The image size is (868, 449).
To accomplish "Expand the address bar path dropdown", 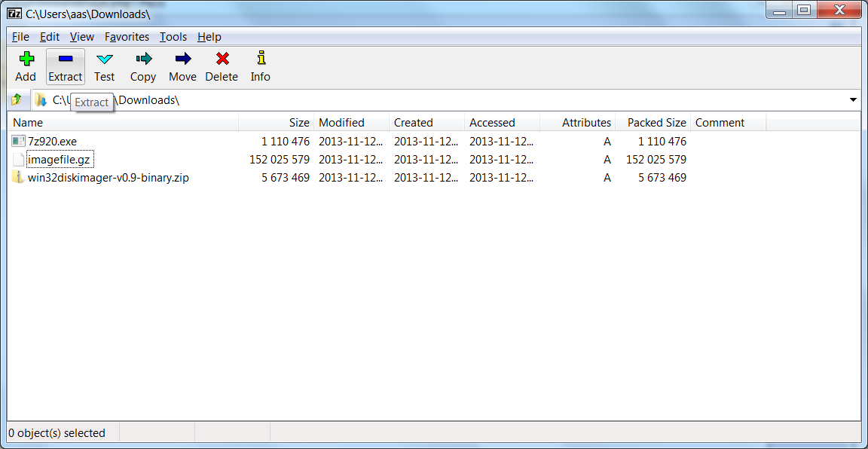I will coord(853,100).
